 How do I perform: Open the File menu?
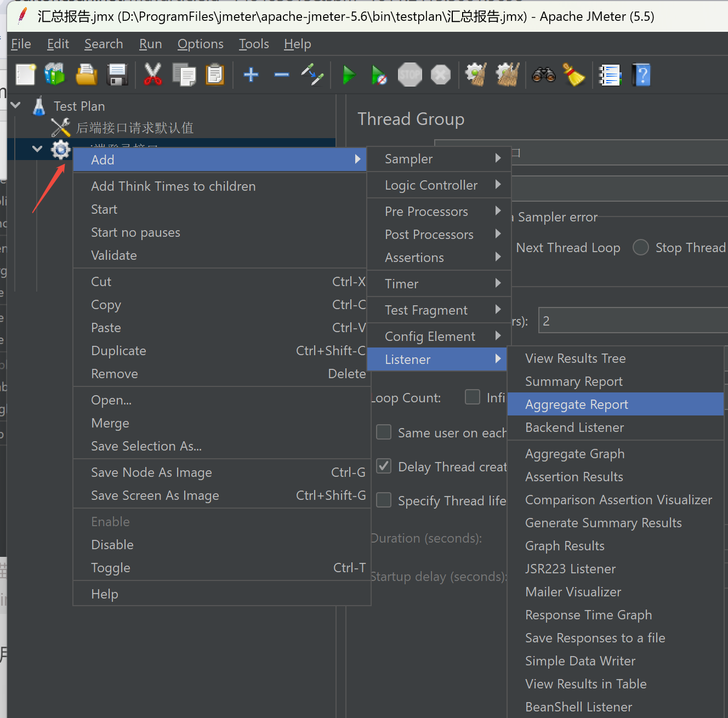tap(21, 44)
